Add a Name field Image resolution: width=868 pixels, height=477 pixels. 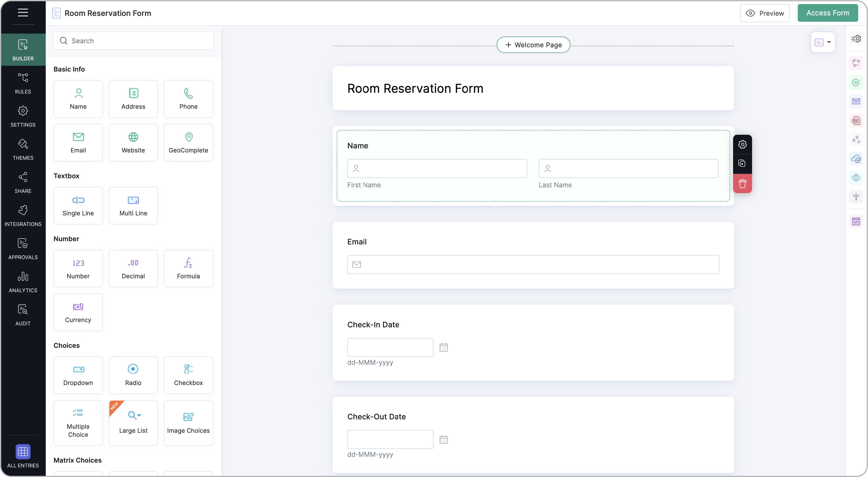tap(78, 99)
